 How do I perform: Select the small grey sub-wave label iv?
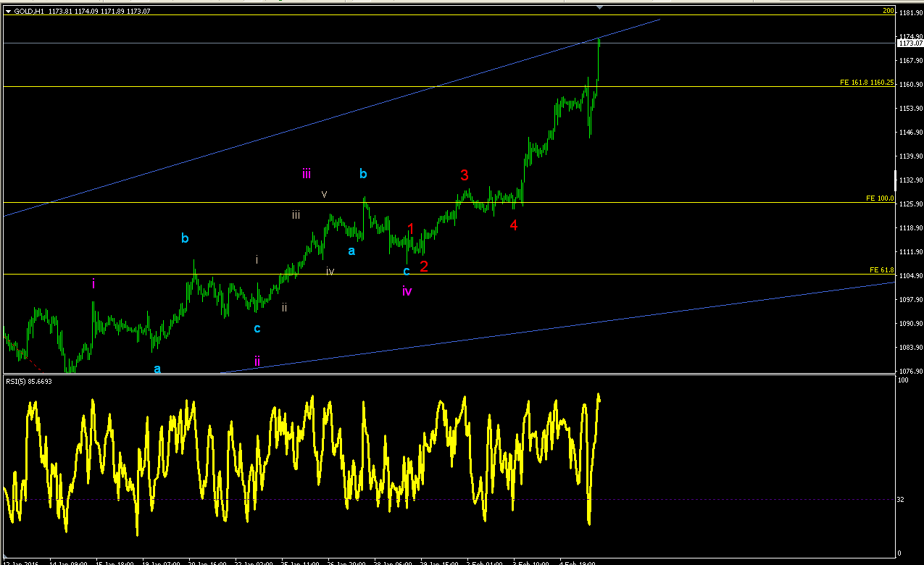click(330, 272)
